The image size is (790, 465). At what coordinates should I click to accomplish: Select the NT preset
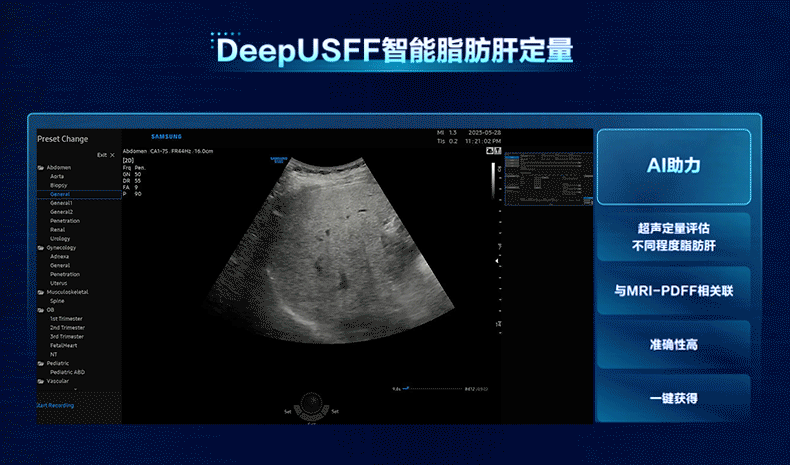pos(53,355)
